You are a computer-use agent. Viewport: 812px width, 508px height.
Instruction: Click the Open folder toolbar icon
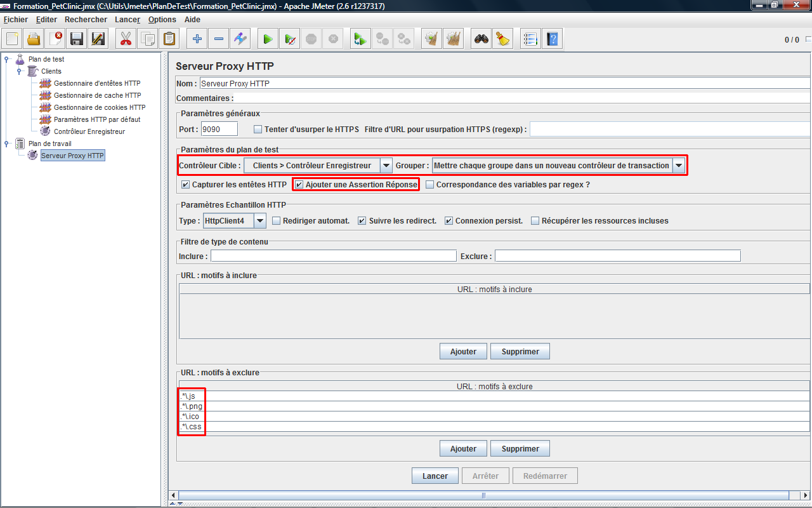click(x=34, y=39)
